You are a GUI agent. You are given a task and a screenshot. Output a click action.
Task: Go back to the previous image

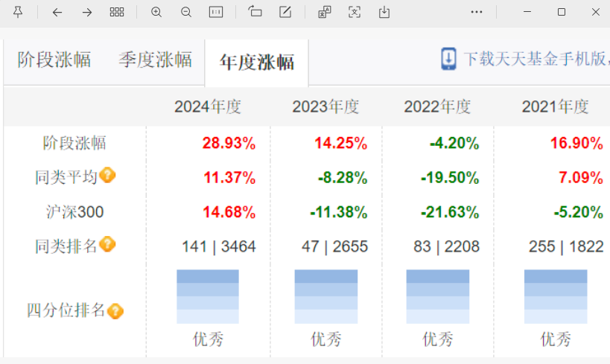(57, 13)
